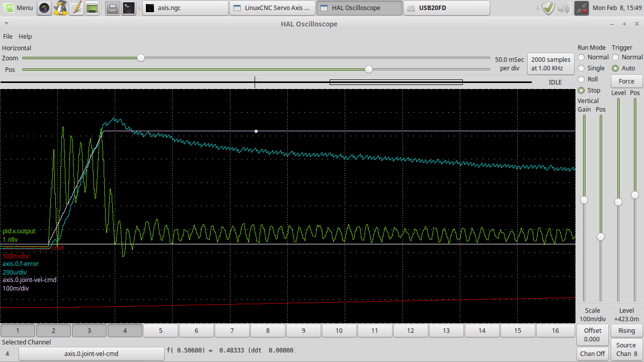644x362 pixels.
Task: Click the Force trigger button
Action: pyautogui.click(x=626, y=81)
